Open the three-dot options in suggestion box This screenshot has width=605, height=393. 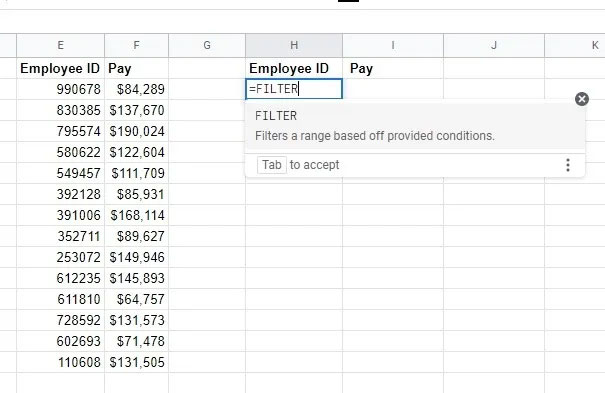tap(568, 165)
